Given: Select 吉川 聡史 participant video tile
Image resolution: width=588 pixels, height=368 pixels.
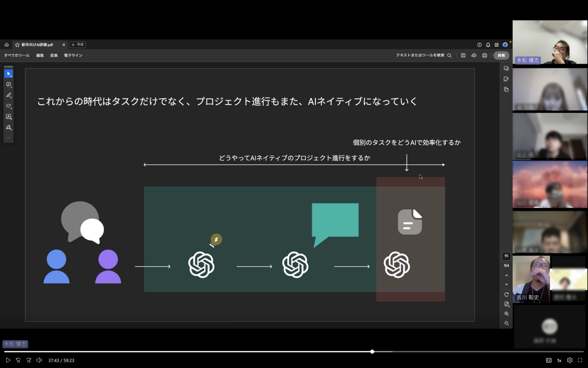Looking at the screenshot, I should (x=531, y=279).
